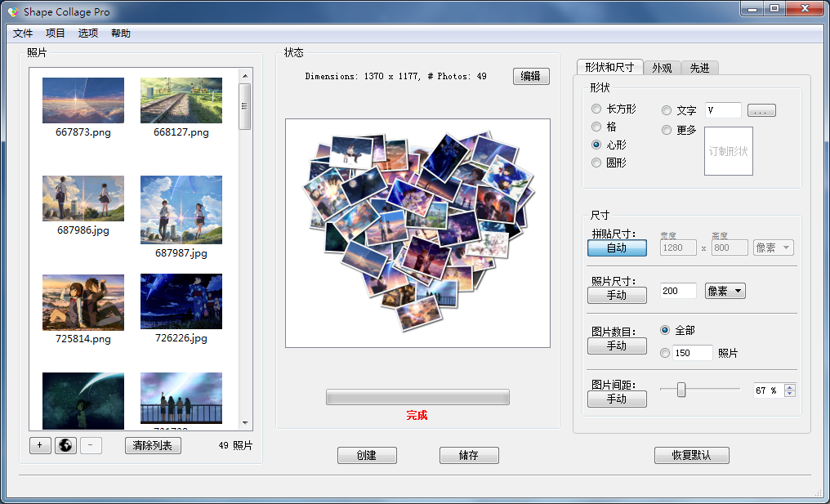Open the 选项 menu

tap(88, 33)
